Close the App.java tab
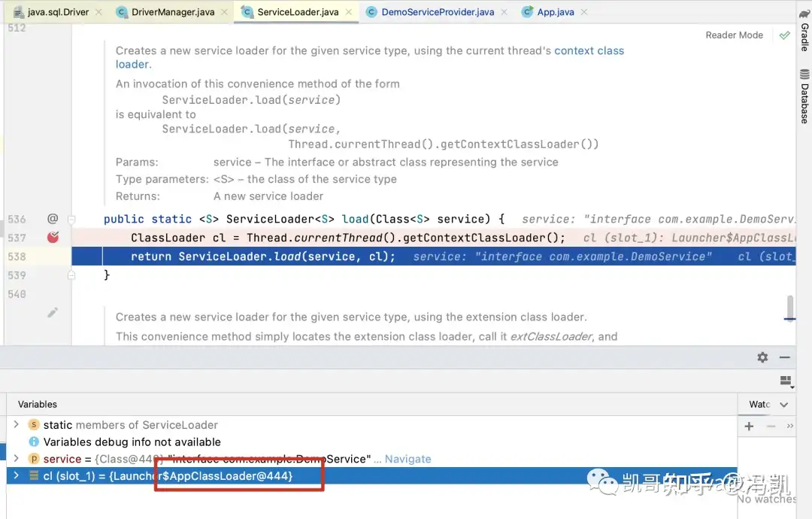 (x=584, y=12)
